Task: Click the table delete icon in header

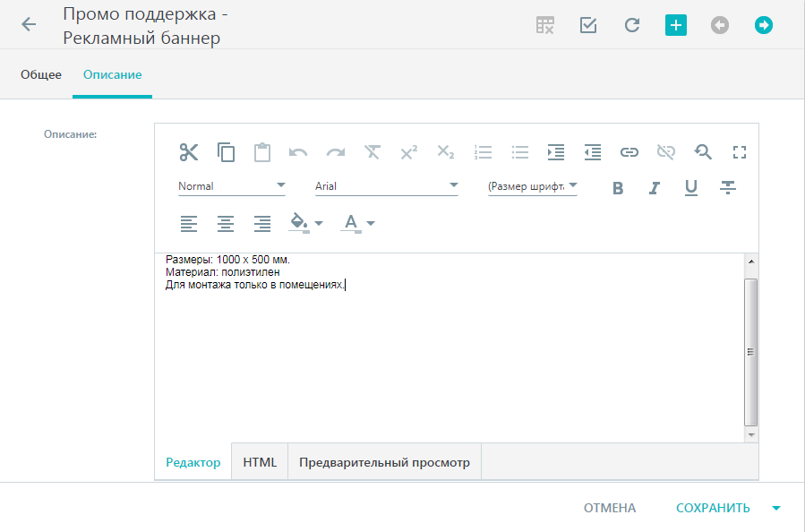Action: (x=544, y=25)
